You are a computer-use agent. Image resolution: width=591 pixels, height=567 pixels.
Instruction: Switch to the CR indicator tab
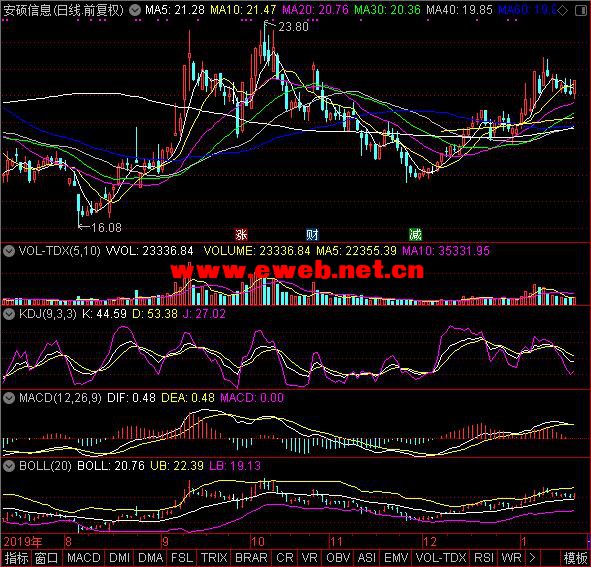tap(285, 558)
